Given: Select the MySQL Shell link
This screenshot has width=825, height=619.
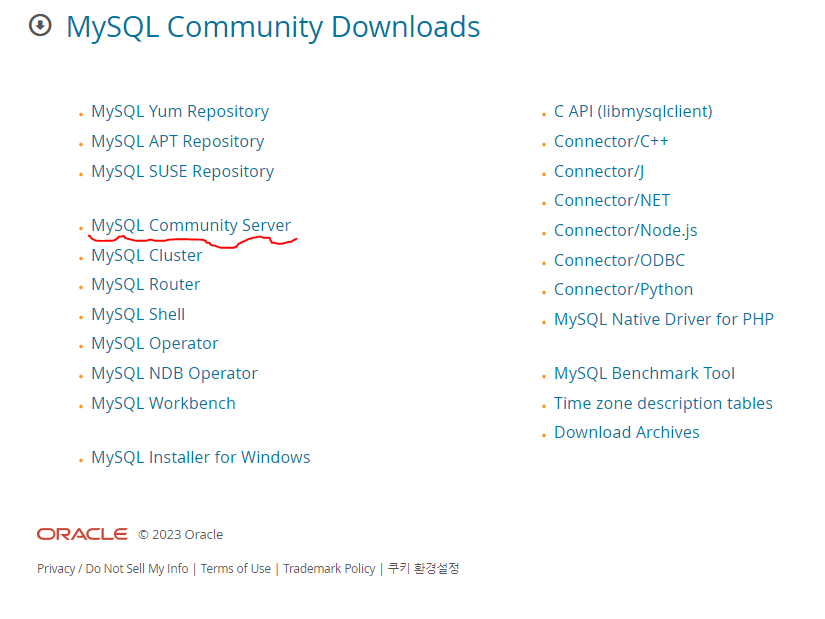Looking at the screenshot, I should pos(138,314).
